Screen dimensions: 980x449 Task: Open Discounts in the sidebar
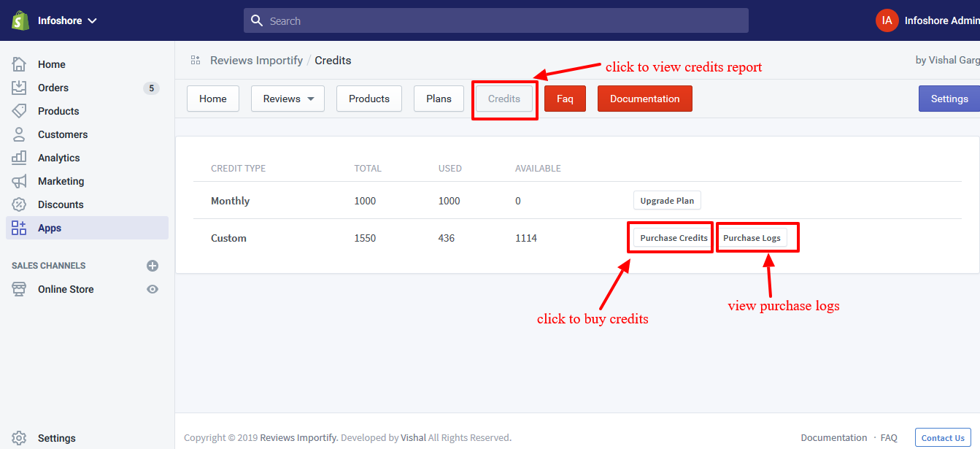tap(61, 204)
